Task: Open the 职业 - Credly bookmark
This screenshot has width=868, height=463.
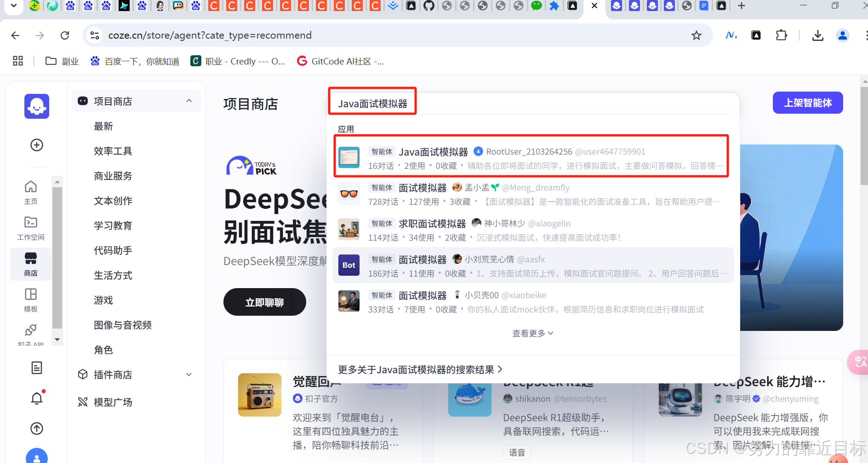Action: (x=238, y=61)
